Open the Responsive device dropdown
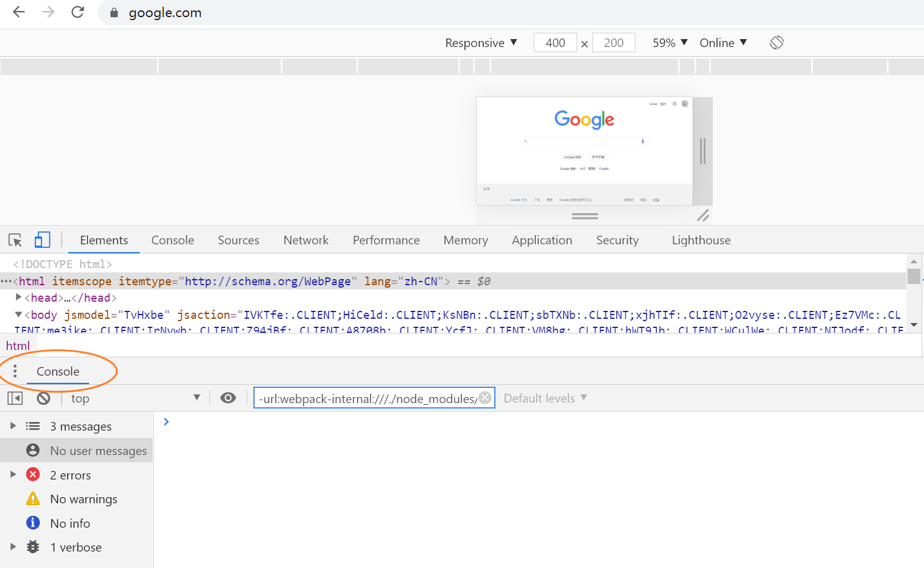924x568 pixels. click(481, 43)
